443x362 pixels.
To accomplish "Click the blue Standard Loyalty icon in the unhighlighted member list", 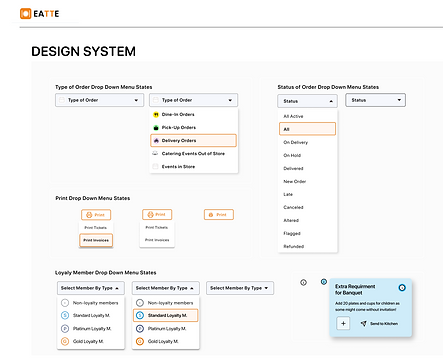I will click(65, 315).
